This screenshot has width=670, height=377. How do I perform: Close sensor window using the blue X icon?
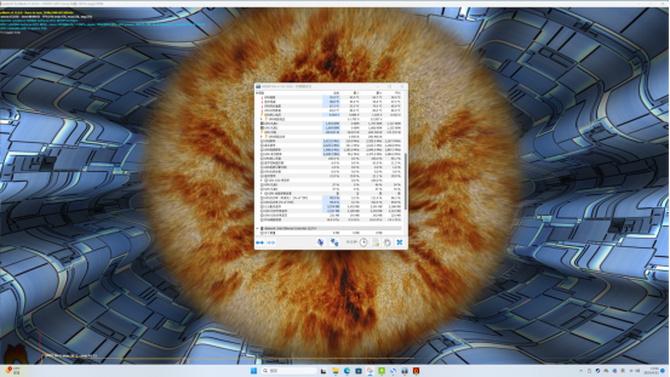(x=400, y=242)
